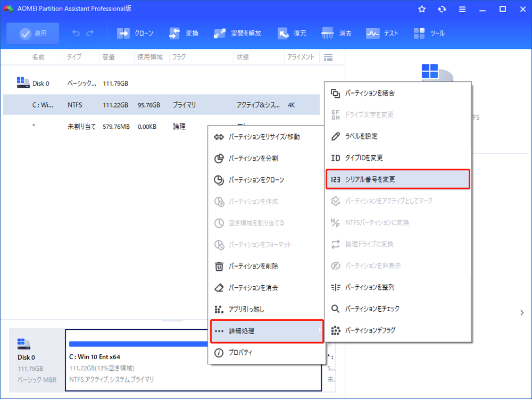Click the align partition icon

[x=335, y=287]
